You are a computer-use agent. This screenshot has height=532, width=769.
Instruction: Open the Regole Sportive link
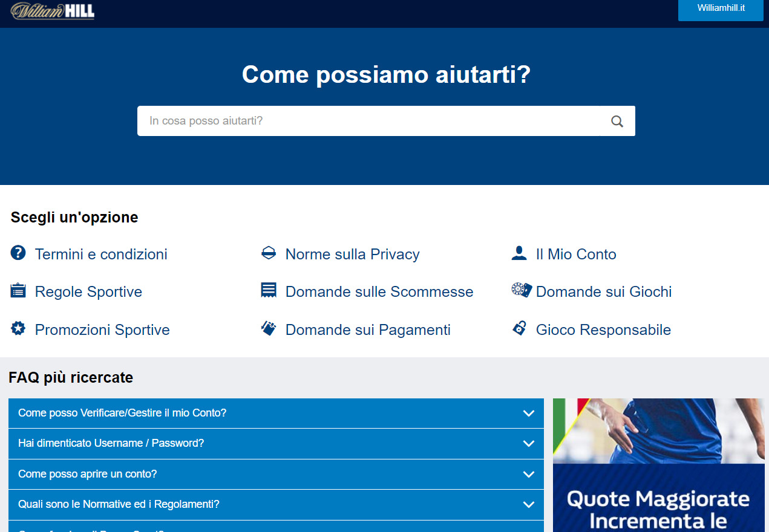pos(88,292)
